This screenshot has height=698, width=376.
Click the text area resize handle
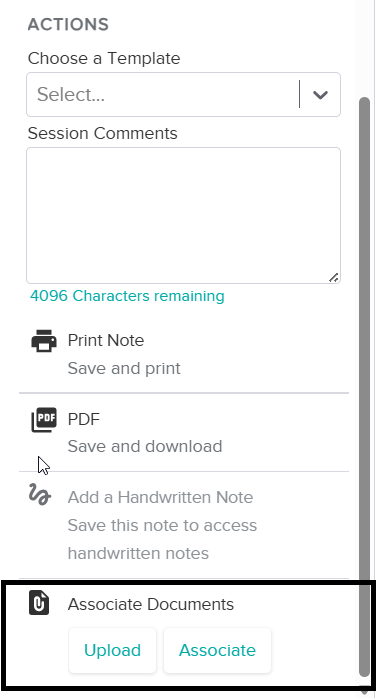coord(334,277)
